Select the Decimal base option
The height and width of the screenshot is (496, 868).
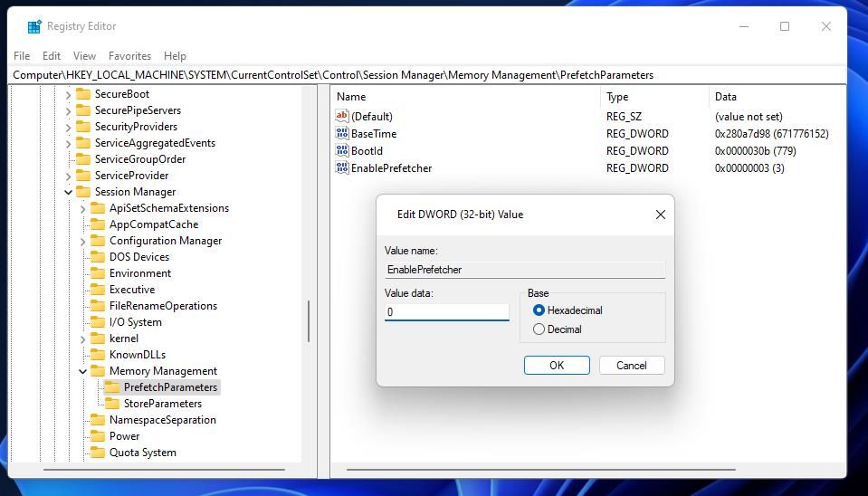coord(539,329)
